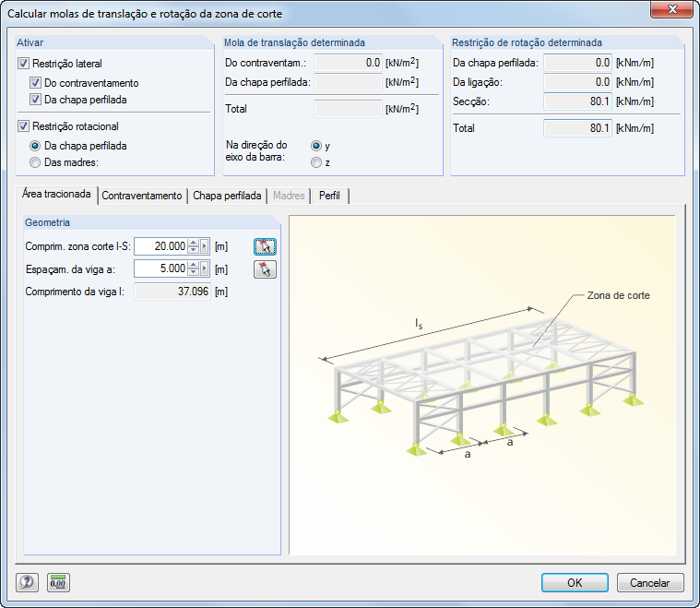Open the Perfil tab
The height and width of the screenshot is (608, 700).
coord(329,196)
